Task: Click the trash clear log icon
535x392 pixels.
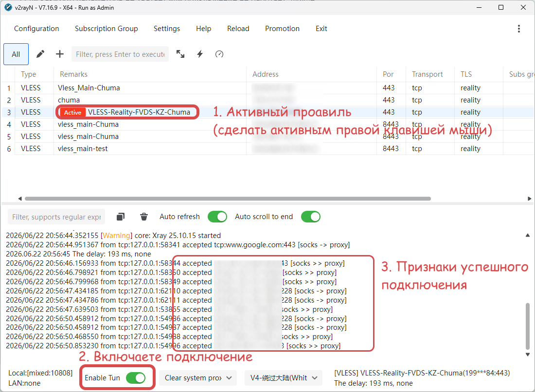Action: point(144,217)
